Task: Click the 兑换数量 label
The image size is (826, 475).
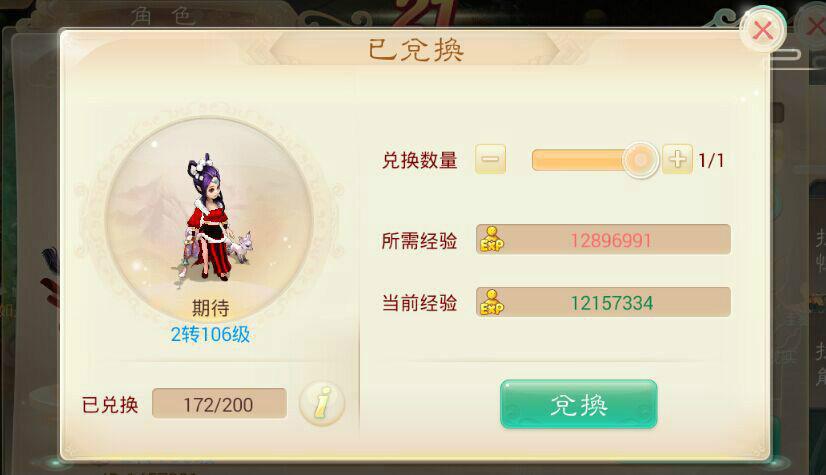Action: (x=419, y=160)
